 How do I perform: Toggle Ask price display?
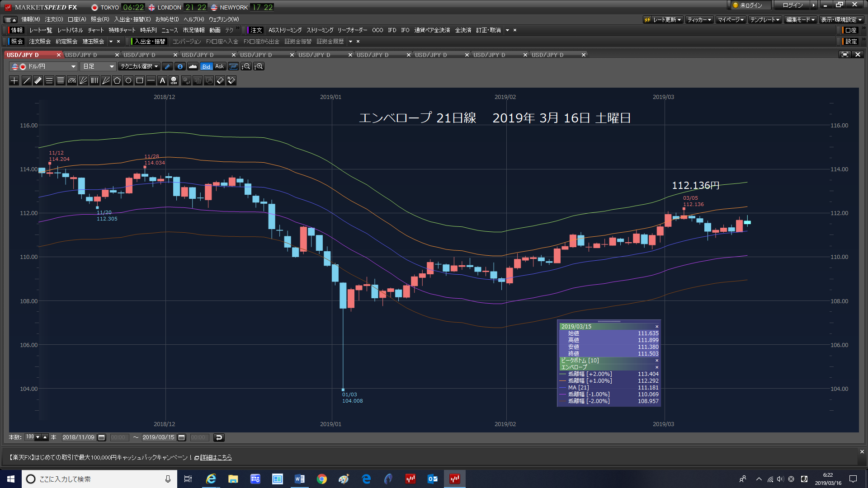(x=219, y=66)
